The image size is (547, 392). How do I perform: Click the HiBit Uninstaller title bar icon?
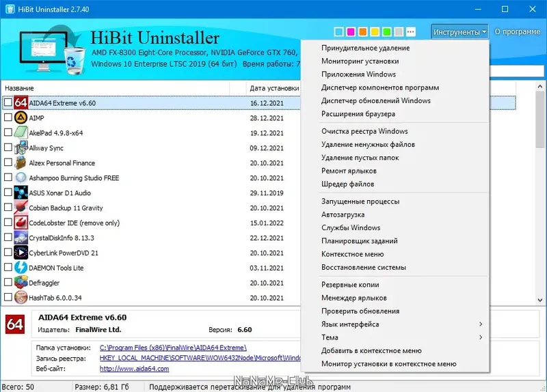tap(10, 9)
